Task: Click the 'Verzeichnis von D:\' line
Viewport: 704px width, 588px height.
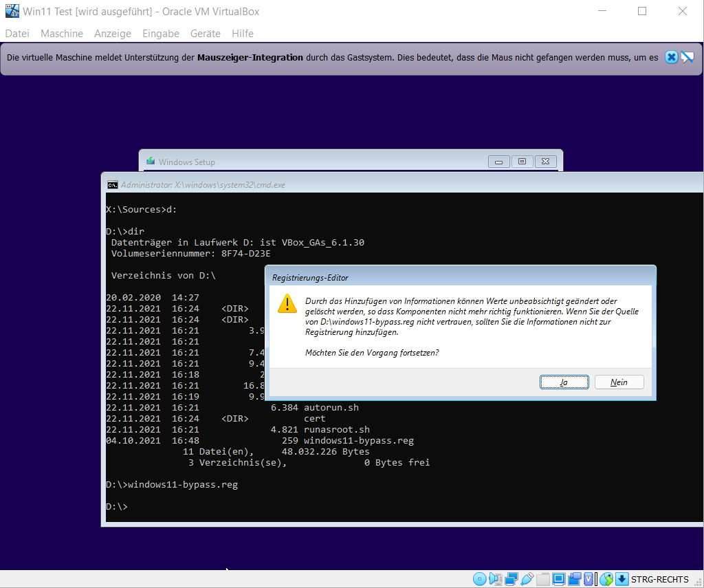Action: coord(164,275)
